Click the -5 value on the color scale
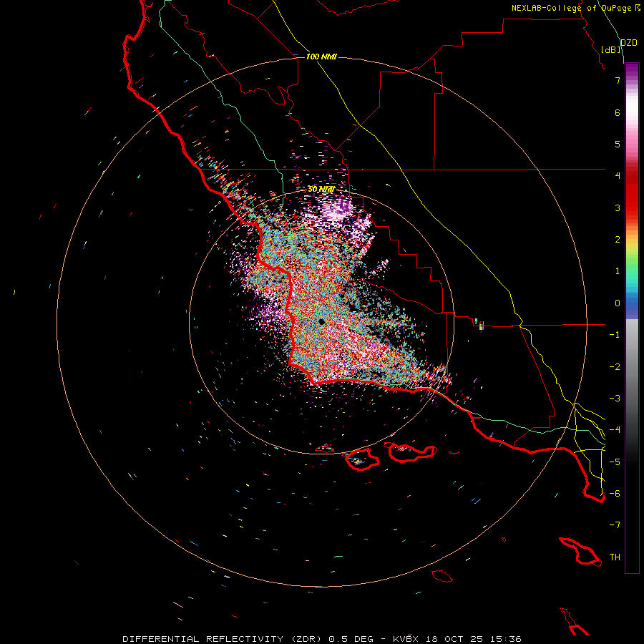Viewport: 644px width, 644px height. 615,462
